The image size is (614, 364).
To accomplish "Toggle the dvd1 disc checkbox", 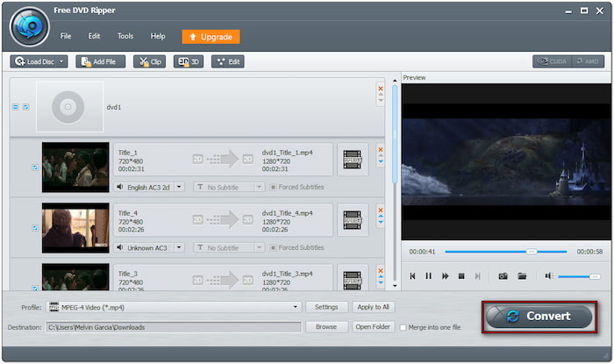I will coord(25,107).
